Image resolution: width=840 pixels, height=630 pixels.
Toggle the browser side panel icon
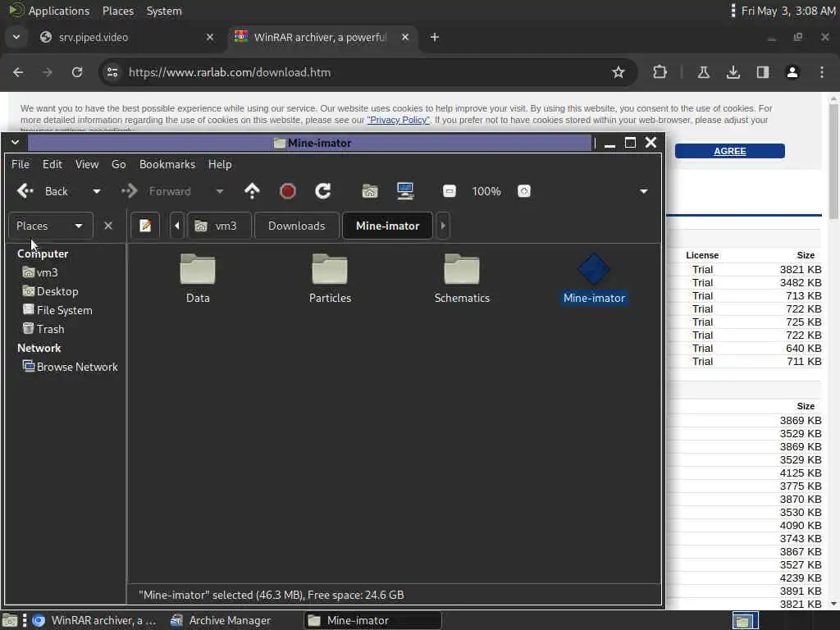[763, 72]
